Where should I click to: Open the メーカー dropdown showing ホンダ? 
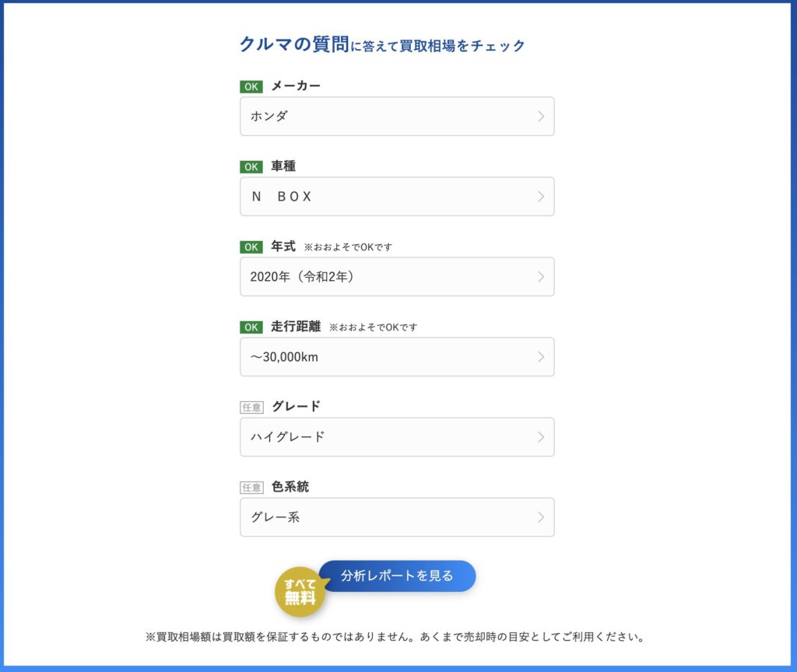[x=397, y=117]
